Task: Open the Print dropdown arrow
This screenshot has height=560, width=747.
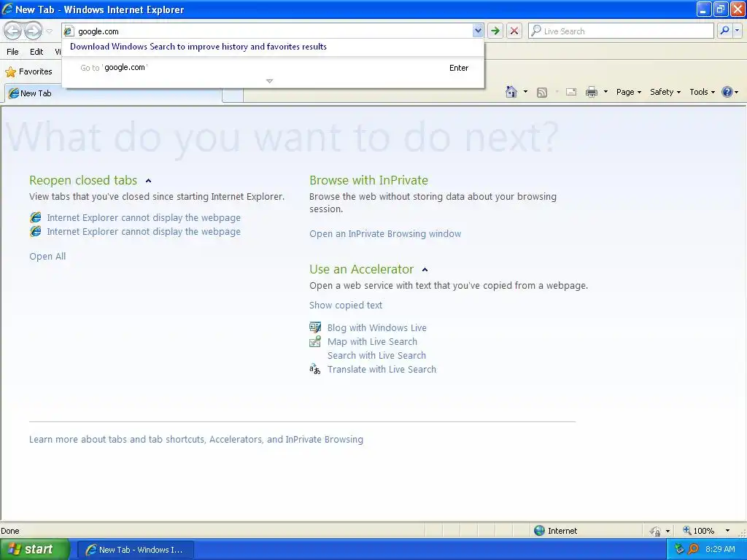Action: [605, 92]
